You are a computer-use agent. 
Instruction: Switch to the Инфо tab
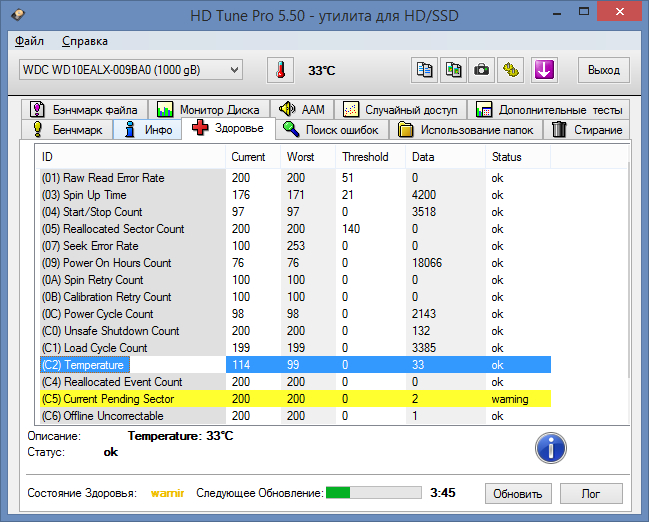tap(147, 130)
